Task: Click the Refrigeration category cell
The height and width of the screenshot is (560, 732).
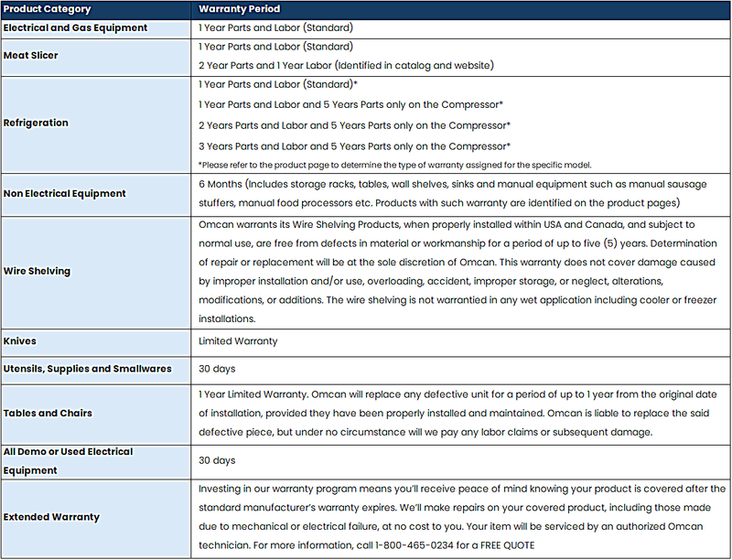Action: point(96,124)
